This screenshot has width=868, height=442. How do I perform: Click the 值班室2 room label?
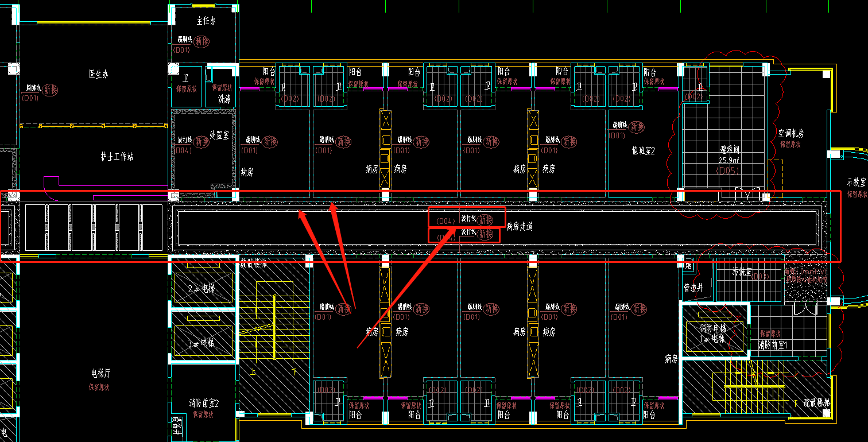tap(644, 151)
